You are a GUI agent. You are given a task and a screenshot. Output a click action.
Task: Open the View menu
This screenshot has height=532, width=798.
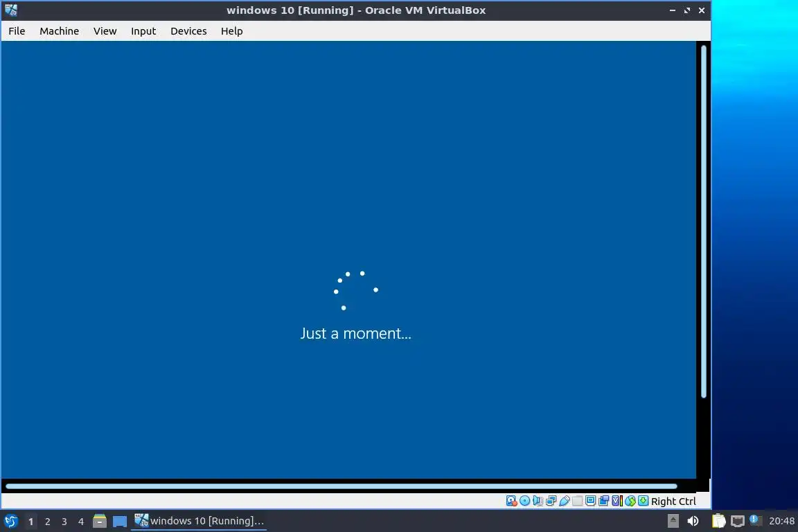pyautogui.click(x=105, y=31)
